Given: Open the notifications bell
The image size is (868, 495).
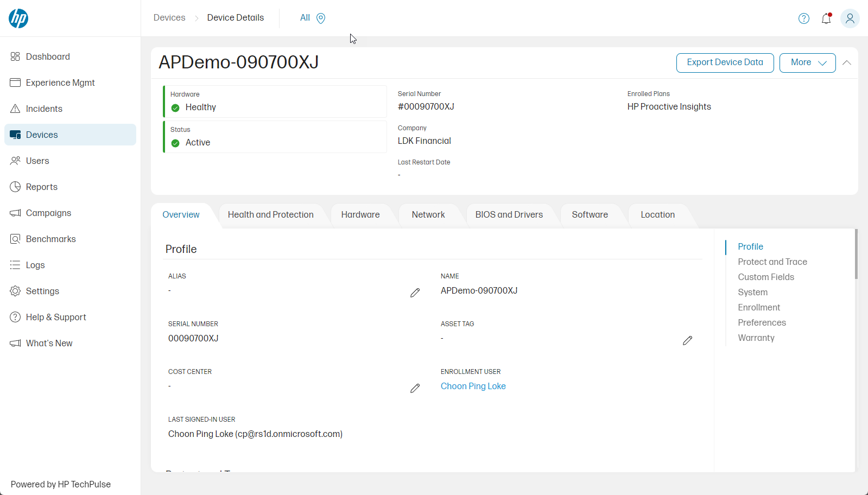Looking at the screenshot, I should pyautogui.click(x=826, y=18).
